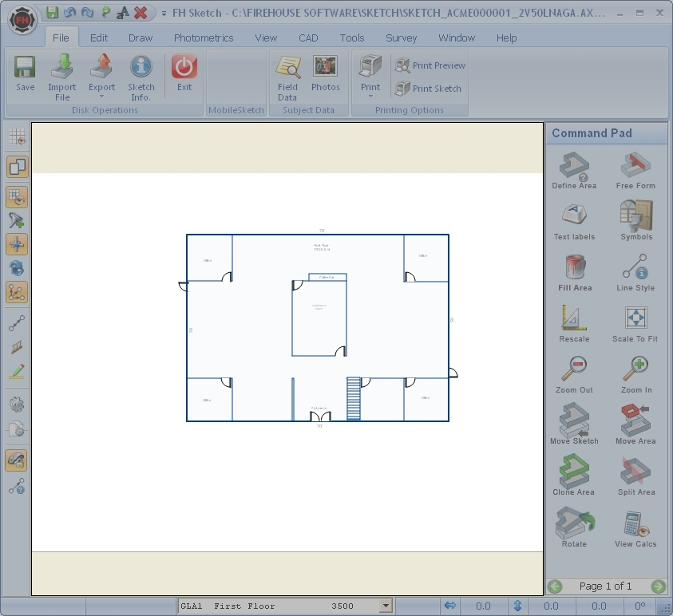Click Split Area command
Screen dimensions: 673x616
coord(636,476)
